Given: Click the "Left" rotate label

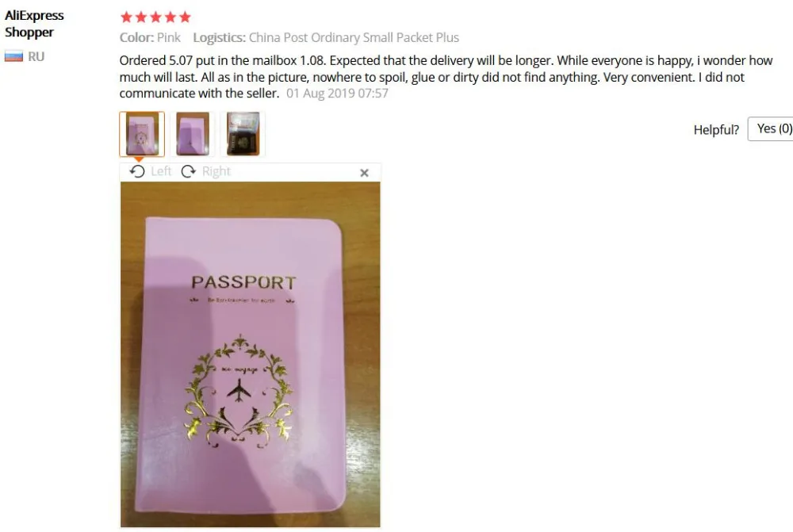Looking at the screenshot, I should click(161, 171).
